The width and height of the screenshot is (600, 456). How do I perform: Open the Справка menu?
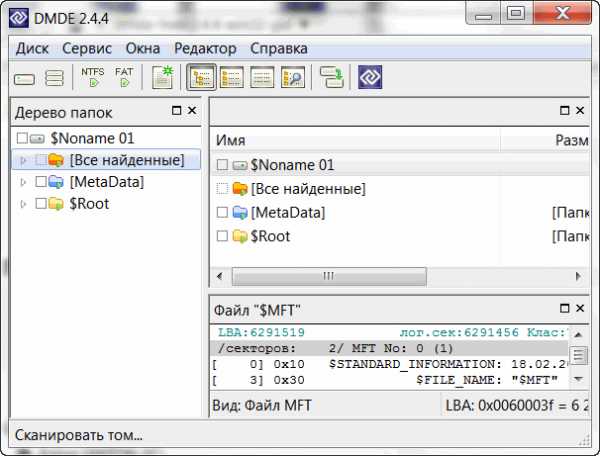click(x=279, y=49)
